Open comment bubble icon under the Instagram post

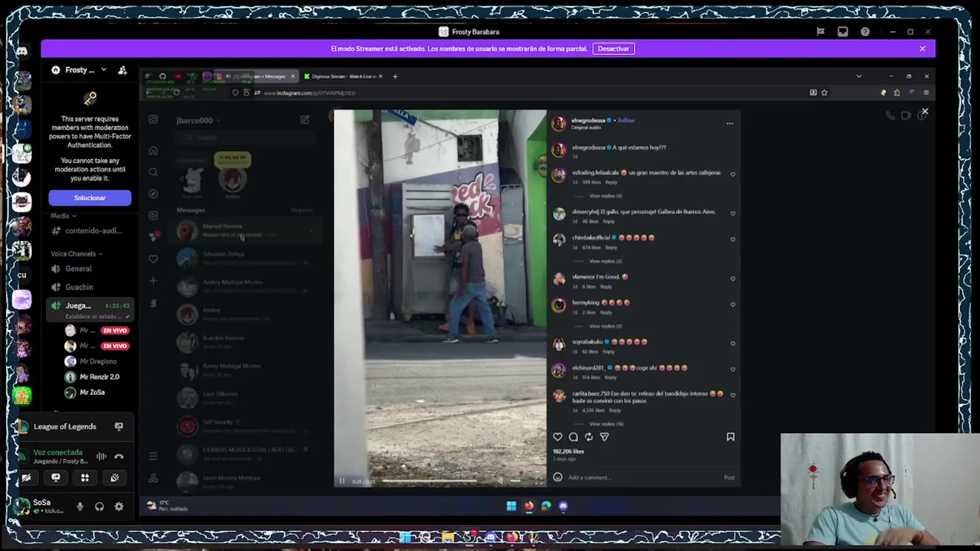573,437
